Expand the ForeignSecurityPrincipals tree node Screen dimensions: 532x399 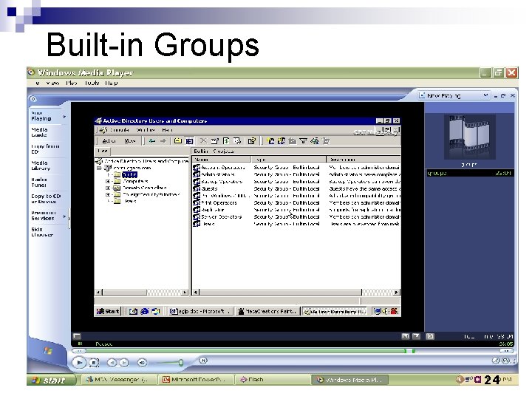pos(108,194)
